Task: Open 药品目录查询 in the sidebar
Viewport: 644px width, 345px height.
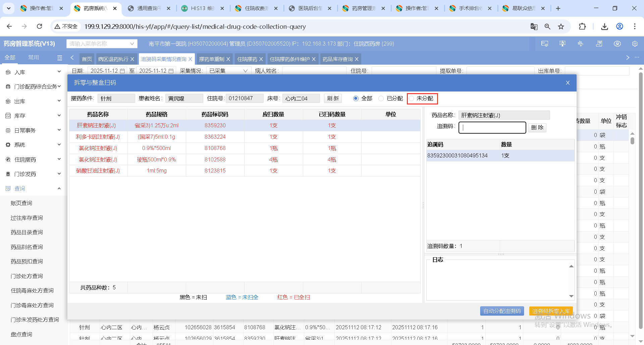Action: pos(27,232)
